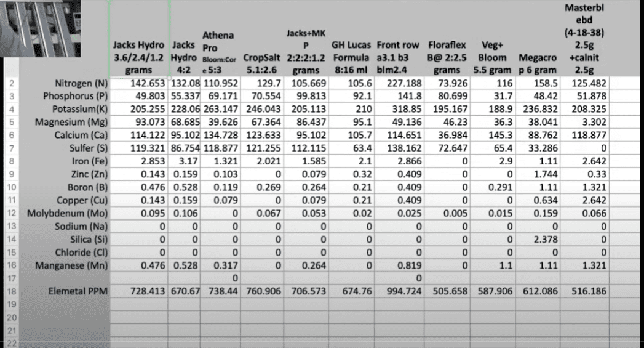Viewport: 644px width, 348px height.
Task: Select the cell with value 516.186
Action: tap(584, 291)
